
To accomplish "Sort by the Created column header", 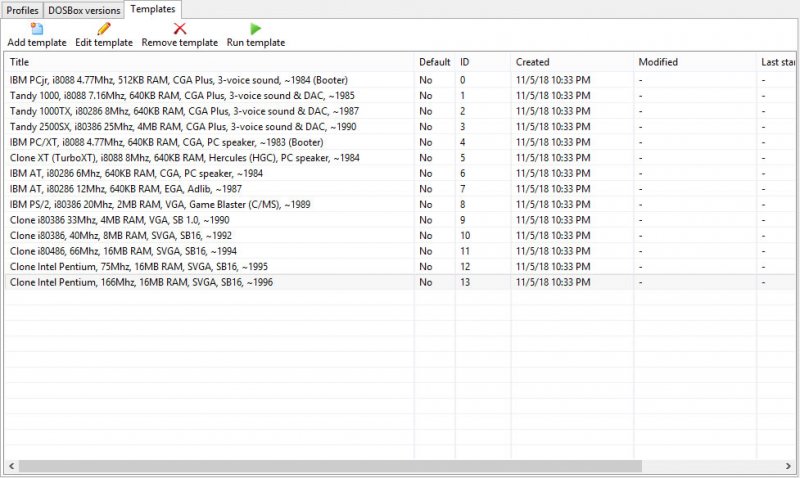I will tap(572, 62).
